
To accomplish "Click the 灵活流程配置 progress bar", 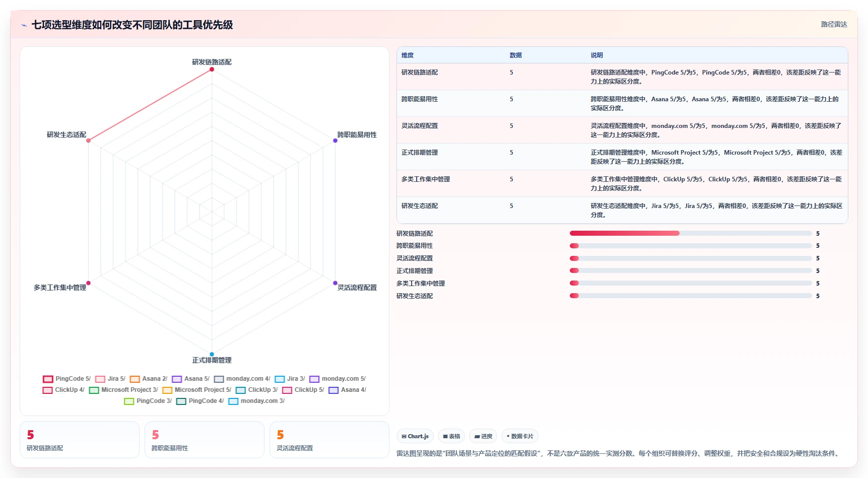I will pos(690,258).
